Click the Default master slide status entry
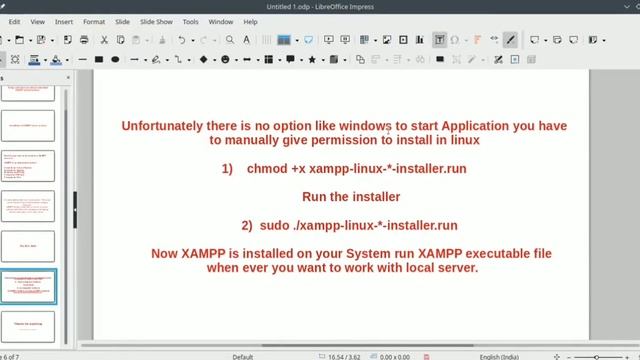640x360 pixels. click(x=243, y=357)
